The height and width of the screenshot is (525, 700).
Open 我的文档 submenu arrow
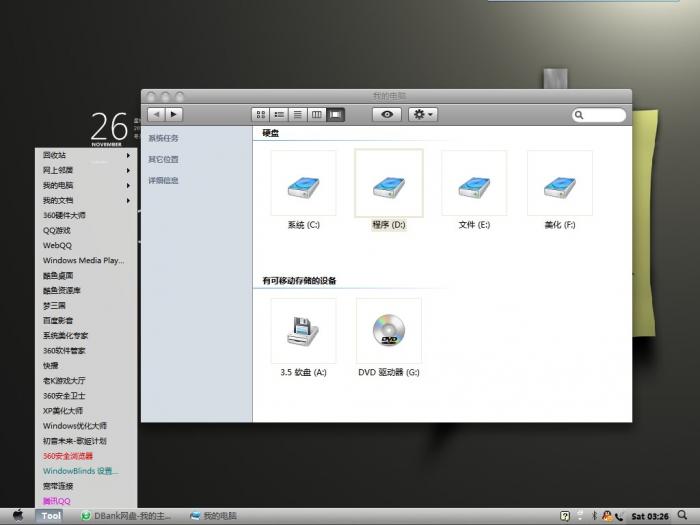click(128, 200)
